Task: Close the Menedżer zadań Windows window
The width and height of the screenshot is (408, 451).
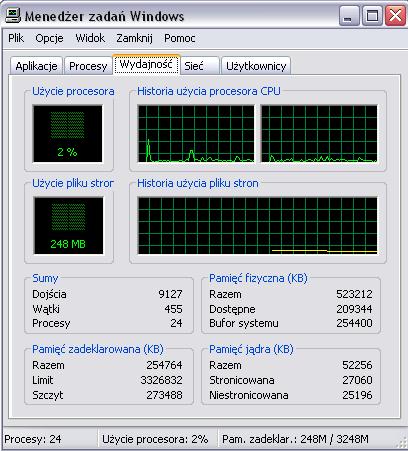Action: 395,16
